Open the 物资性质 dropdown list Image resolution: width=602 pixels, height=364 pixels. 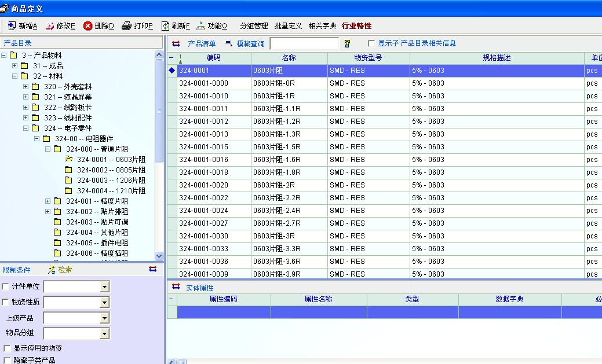[104, 303]
